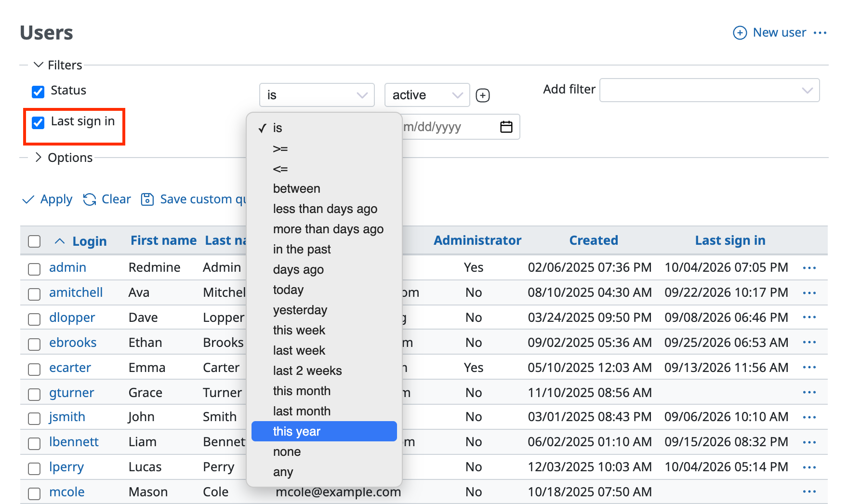The width and height of the screenshot is (848, 504).
Task: Choose 'less than days ago' option
Action: [324, 209]
